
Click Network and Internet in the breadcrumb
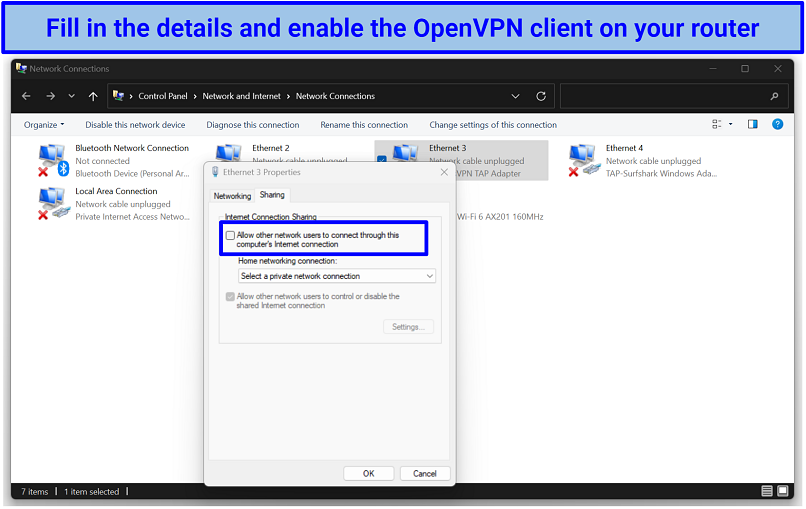pos(242,96)
